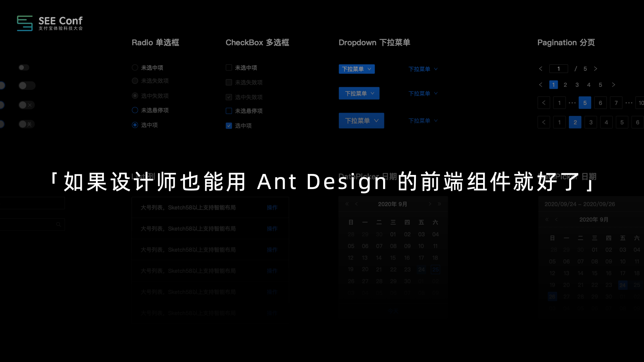Click next-page arrow after page 5 in second pagination row
This screenshot has width=644, height=362.
[613, 85]
